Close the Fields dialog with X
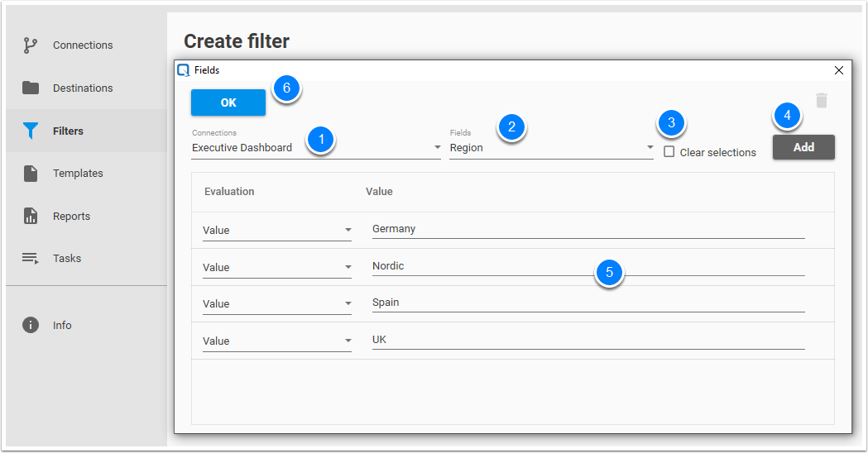This screenshot has width=868, height=453. click(x=839, y=70)
